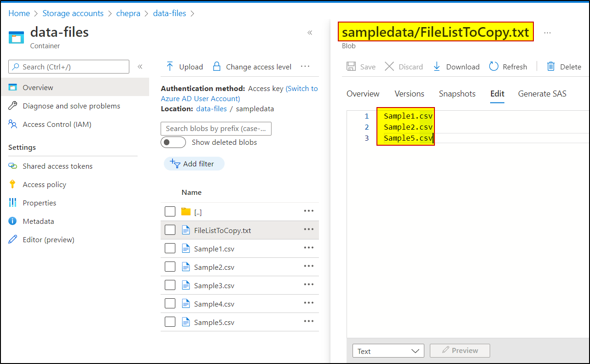590x364 pixels.
Task: Focus the Search (Ctrl+/) box
Action: click(69, 67)
